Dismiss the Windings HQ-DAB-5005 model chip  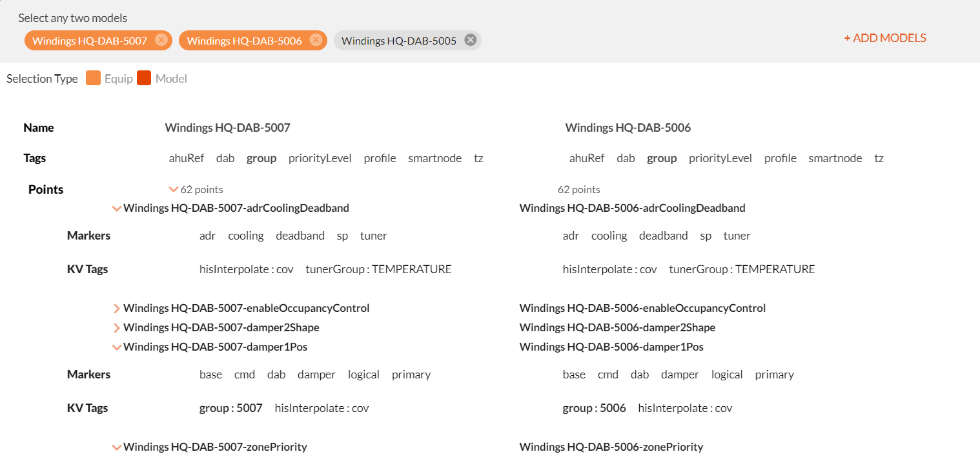point(470,40)
